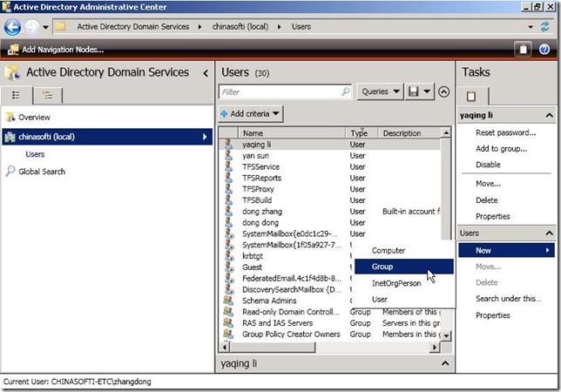Select TFSBuild user icon

tap(228, 199)
